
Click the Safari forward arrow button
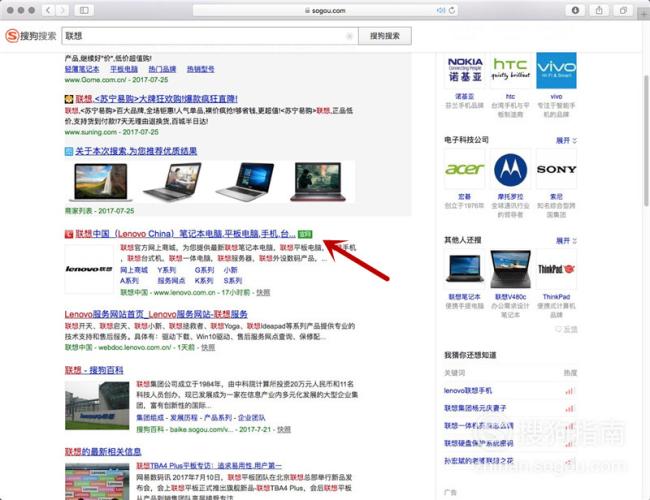pyautogui.click(x=62, y=10)
